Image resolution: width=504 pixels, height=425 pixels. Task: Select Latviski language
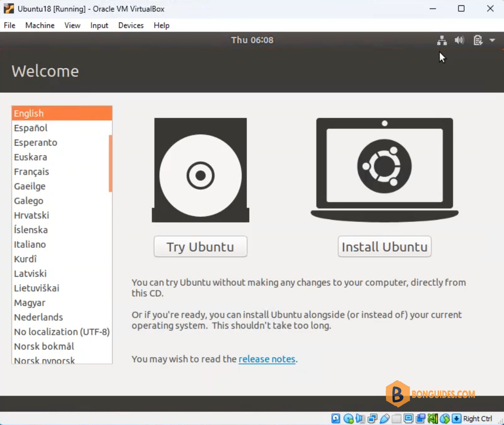coord(62,274)
